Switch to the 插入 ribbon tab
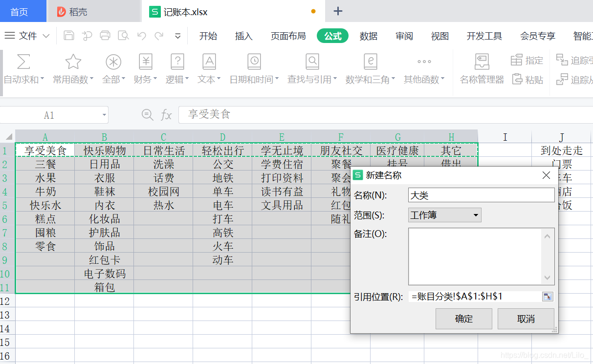The width and height of the screenshot is (593, 364). (244, 36)
